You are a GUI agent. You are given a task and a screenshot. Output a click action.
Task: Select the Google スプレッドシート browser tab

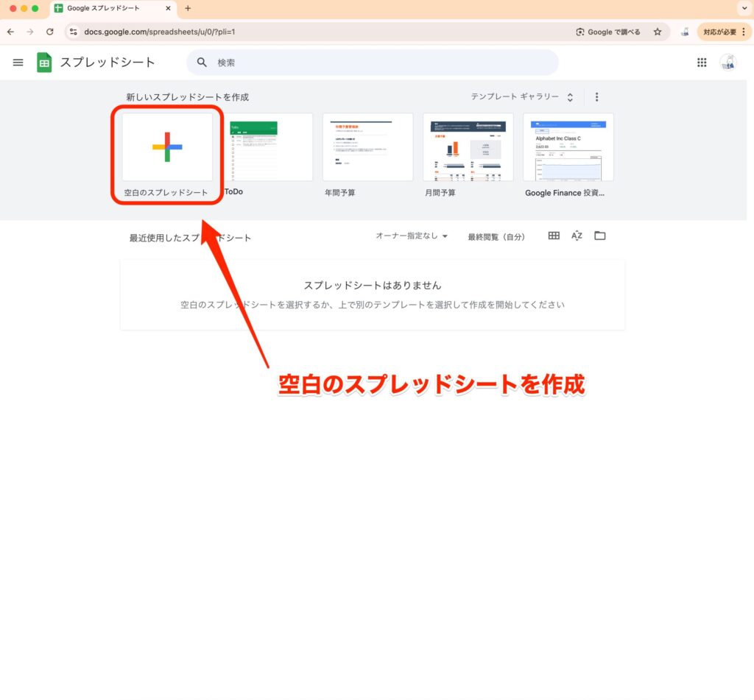pos(110,8)
